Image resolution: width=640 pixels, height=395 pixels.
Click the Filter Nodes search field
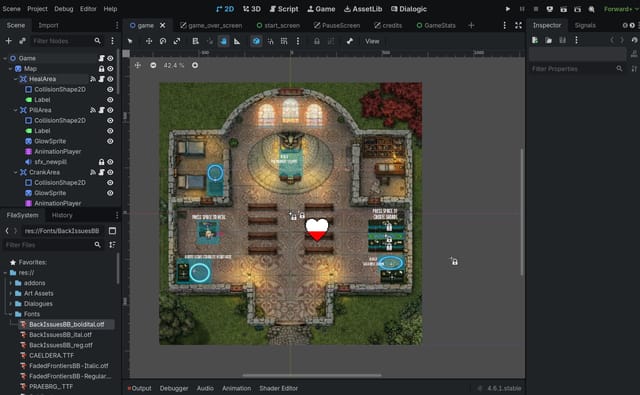coord(66,41)
